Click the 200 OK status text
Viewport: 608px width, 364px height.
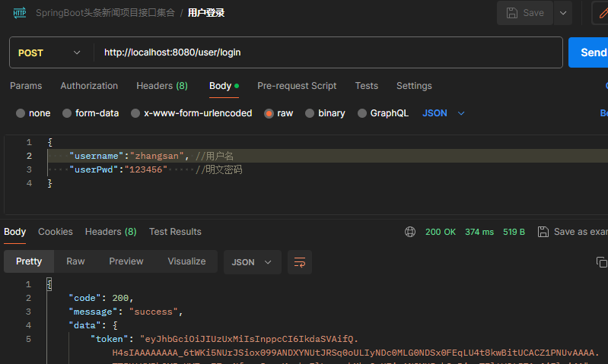tap(441, 232)
